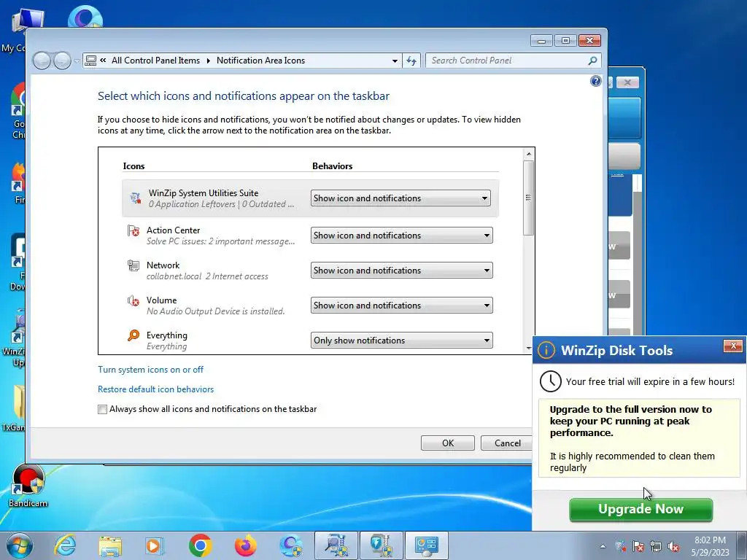The width and height of the screenshot is (747, 560).
Task: Click the Notification Area Icons breadcrumb
Action: coord(260,61)
